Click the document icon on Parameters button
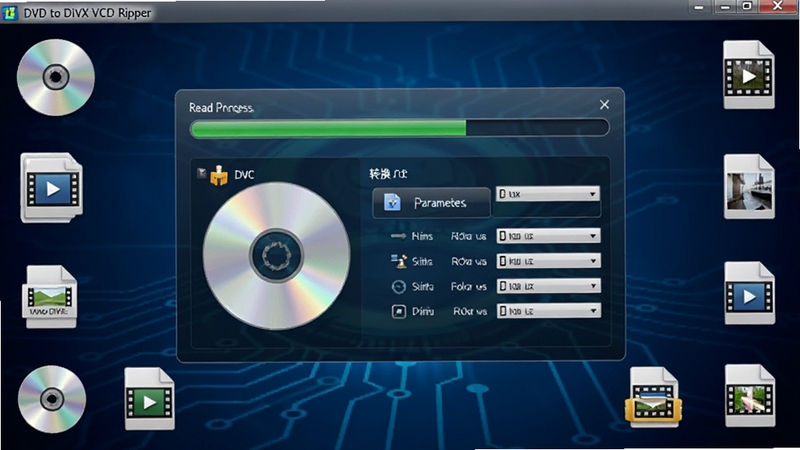 coord(392,203)
